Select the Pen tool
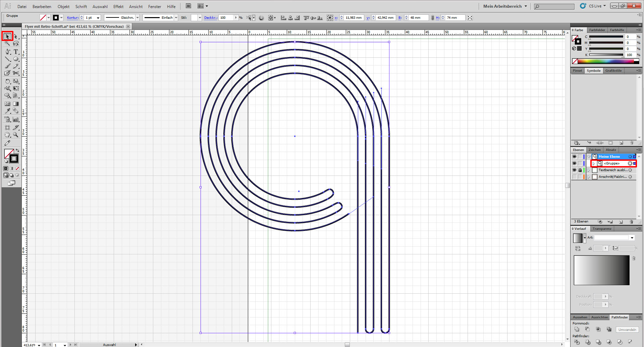This screenshot has width=644, height=347. [x=7, y=52]
